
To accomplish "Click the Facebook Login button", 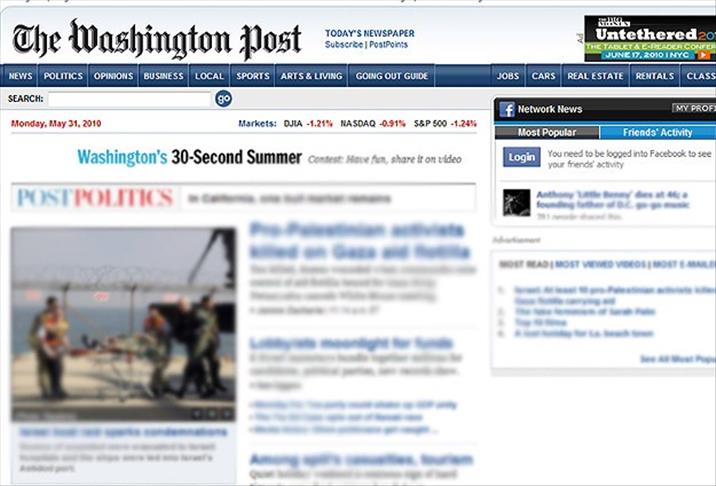I will 521,157.
